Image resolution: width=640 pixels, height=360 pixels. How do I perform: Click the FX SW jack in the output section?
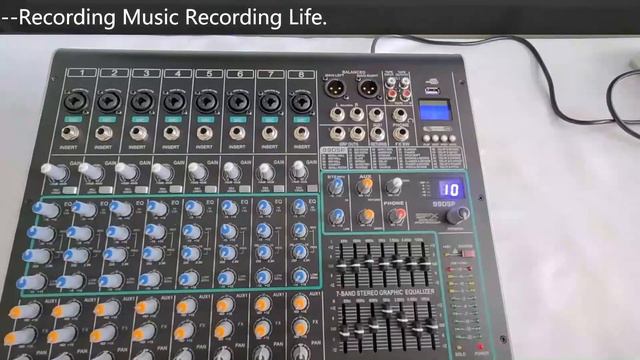400,133
